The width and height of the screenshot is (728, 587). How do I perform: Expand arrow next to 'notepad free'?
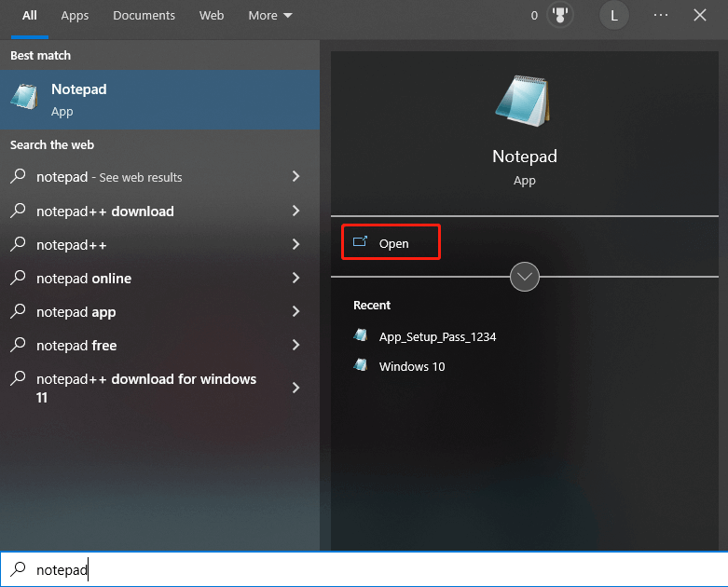tap(295, 345)
